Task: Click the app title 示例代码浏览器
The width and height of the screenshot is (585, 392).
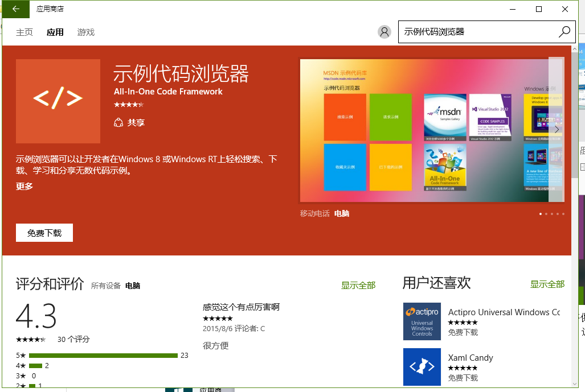Action: pos(181,73)
